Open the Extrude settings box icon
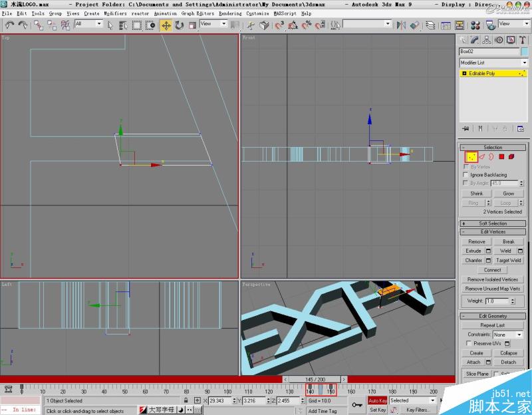532x415 pixels. (x=488, y=251)
